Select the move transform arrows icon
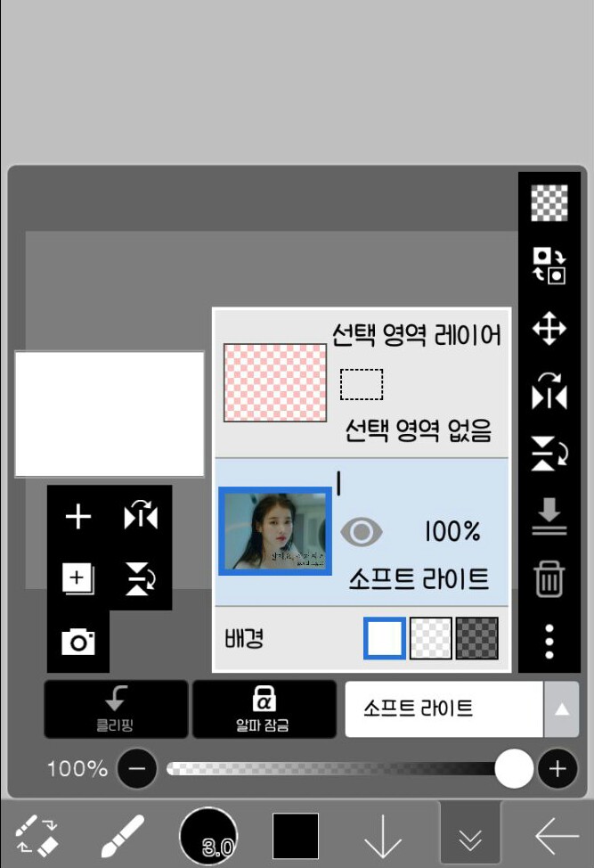 coord(549,329)
